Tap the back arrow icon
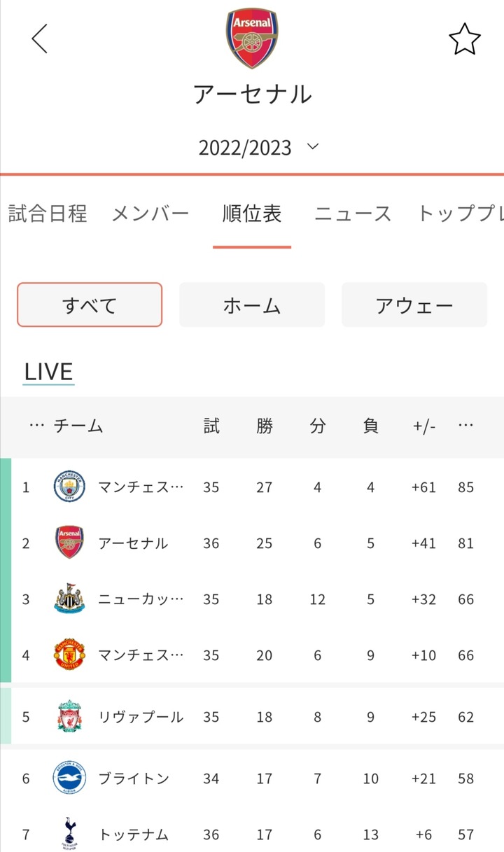This screenshot has height=852, width=504. [40, 39]
